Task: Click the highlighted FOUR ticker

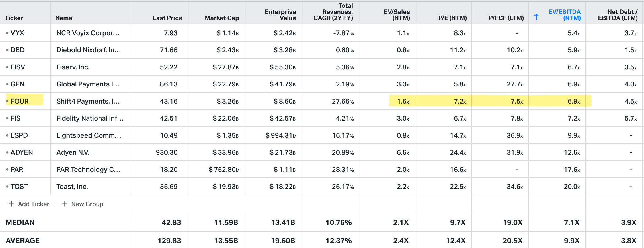Action: pyautogui.click(x=19, y=101)
